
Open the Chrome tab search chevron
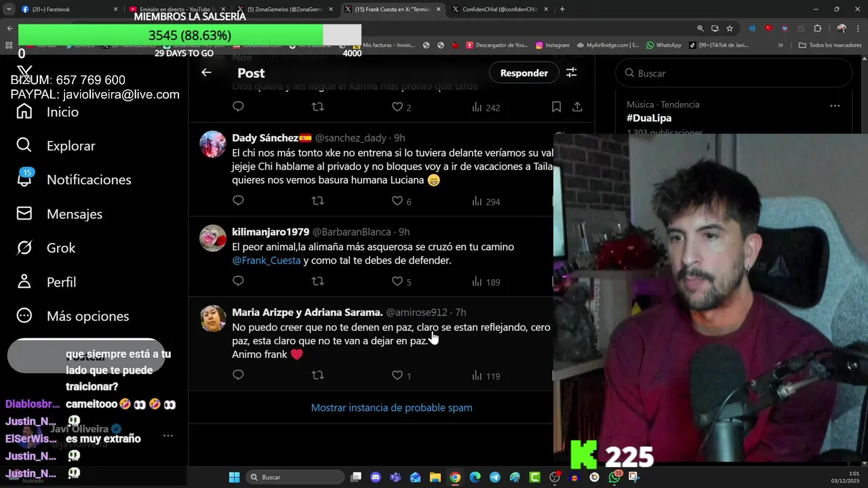[9, 9]
